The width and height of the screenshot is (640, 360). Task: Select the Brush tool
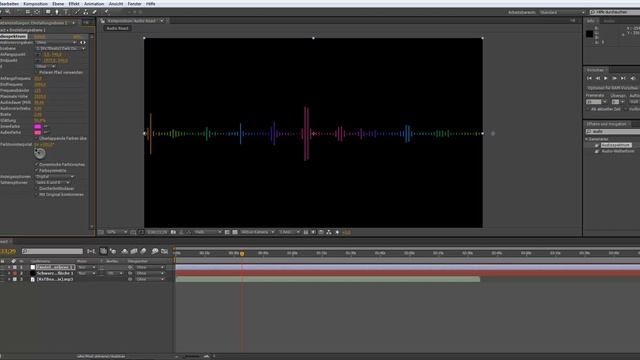(x=76, y=12)
